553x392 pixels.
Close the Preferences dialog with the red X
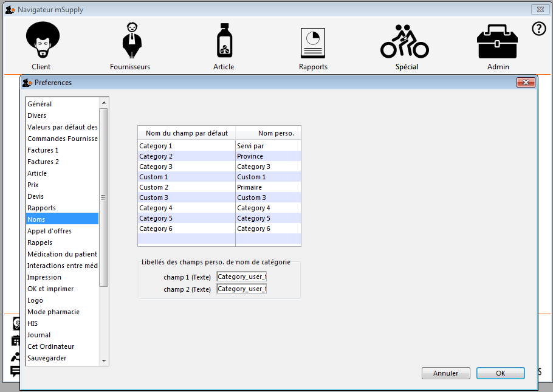coord(526,83)
